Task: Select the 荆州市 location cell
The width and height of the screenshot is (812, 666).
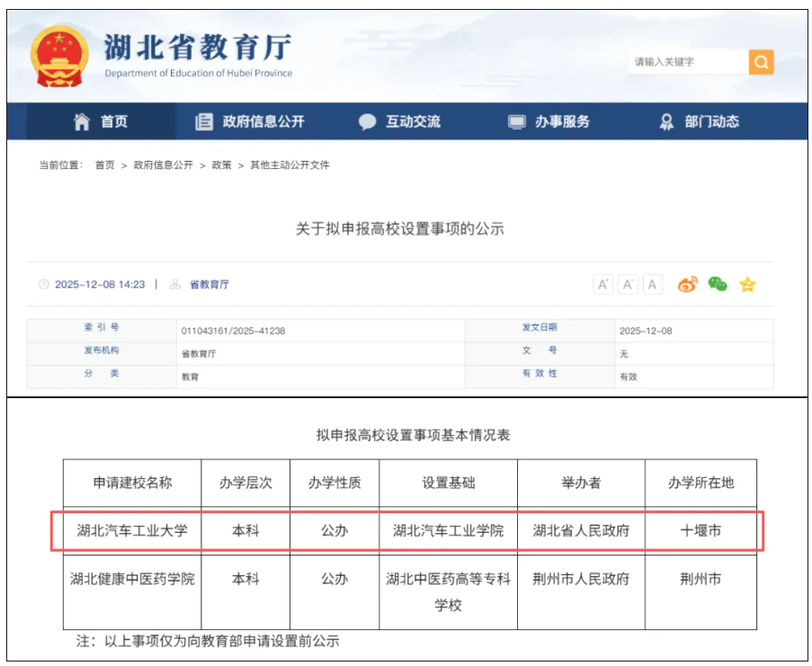Action: pos(700,592)
